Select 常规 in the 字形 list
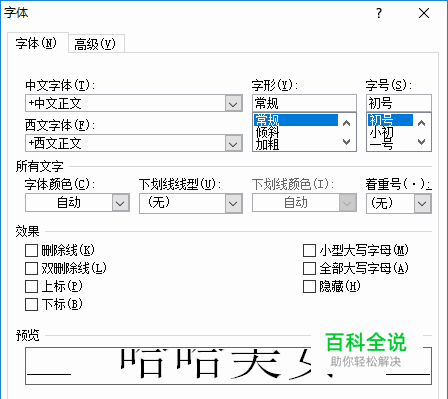Image resolution: width=448 pixels, height=399 pixels. pyautogui.click(x=296, y=120)
